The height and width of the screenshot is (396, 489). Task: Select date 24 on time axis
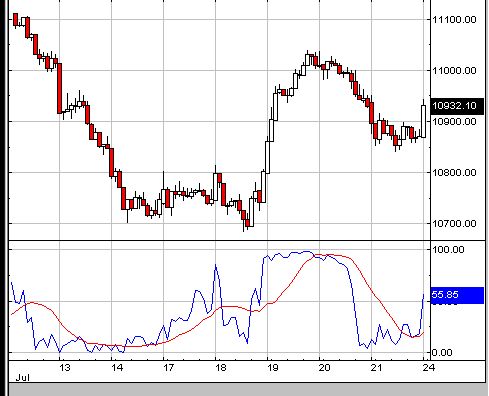(x=429, y=368)
